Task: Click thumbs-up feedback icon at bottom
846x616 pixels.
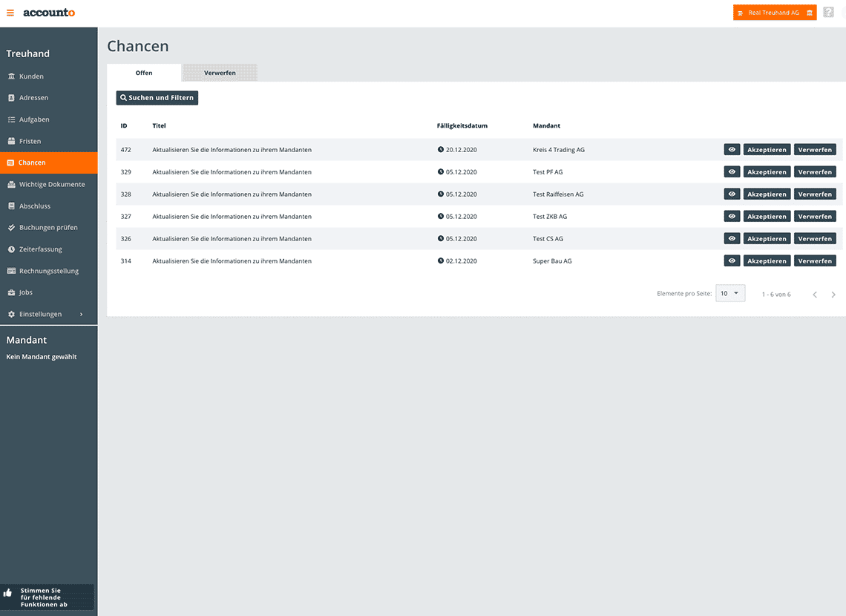Action: [8, 593]
